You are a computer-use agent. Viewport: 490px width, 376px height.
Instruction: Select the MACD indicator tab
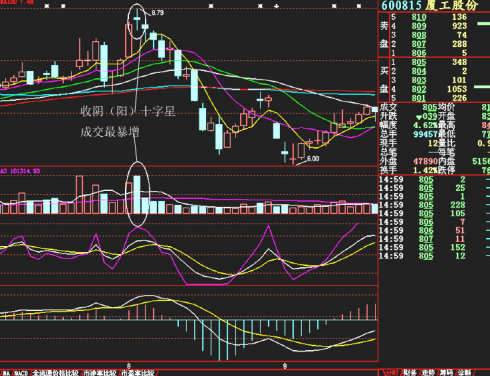[x=21, y=373]
